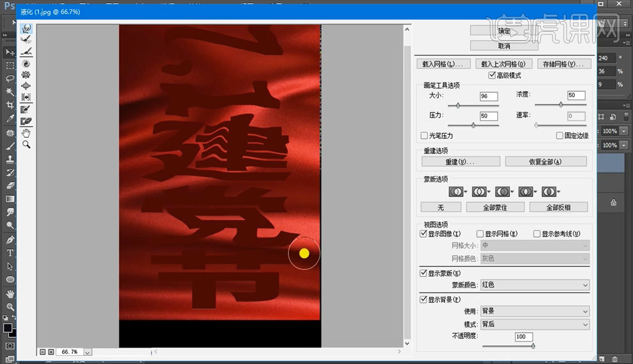This screenshot has width=633, height=364.
Task: Click zoom in plus button below canvas
Action: click(51, 352)
